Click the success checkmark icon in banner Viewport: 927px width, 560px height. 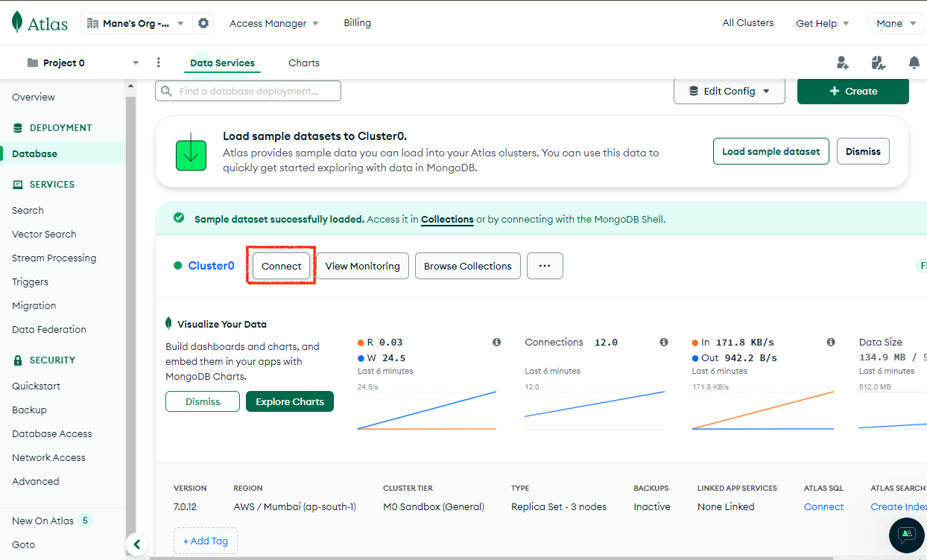[x=179, y=218]
